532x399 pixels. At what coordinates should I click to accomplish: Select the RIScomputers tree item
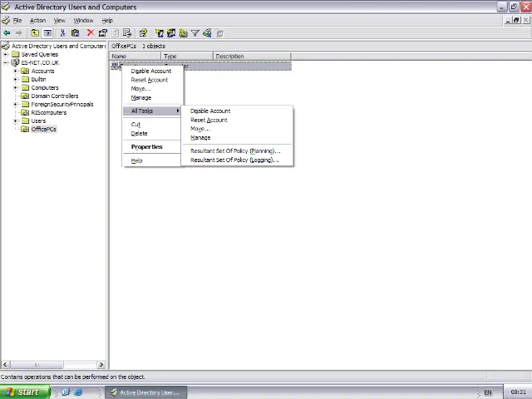[x=48, y=113]
